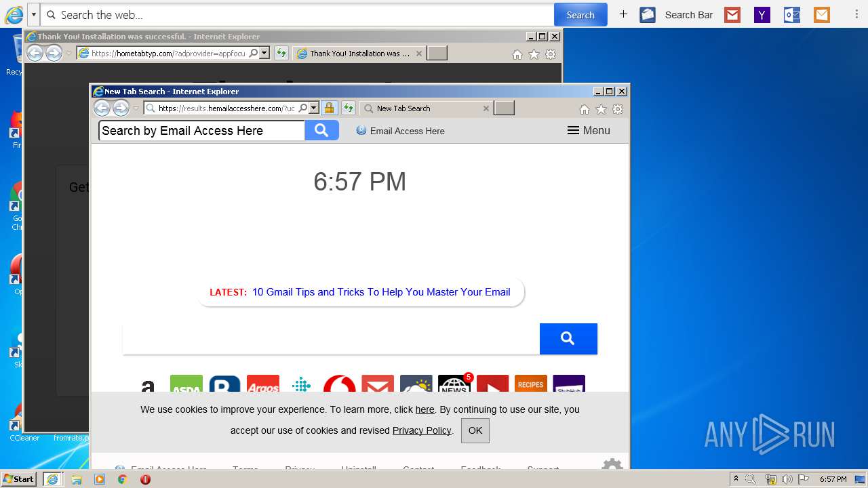Close the New Tab Search tab
This screenshot has height=488, width=868.
486,108
